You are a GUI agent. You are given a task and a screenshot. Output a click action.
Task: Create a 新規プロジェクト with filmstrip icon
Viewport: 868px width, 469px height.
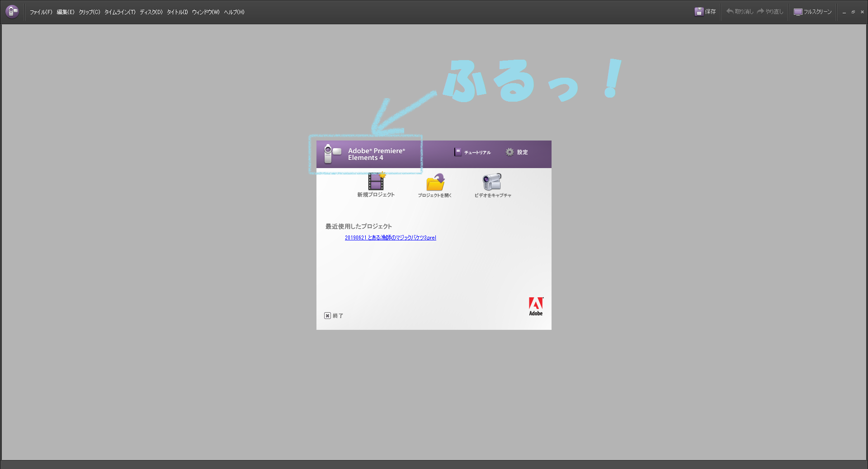coord(376,181)
